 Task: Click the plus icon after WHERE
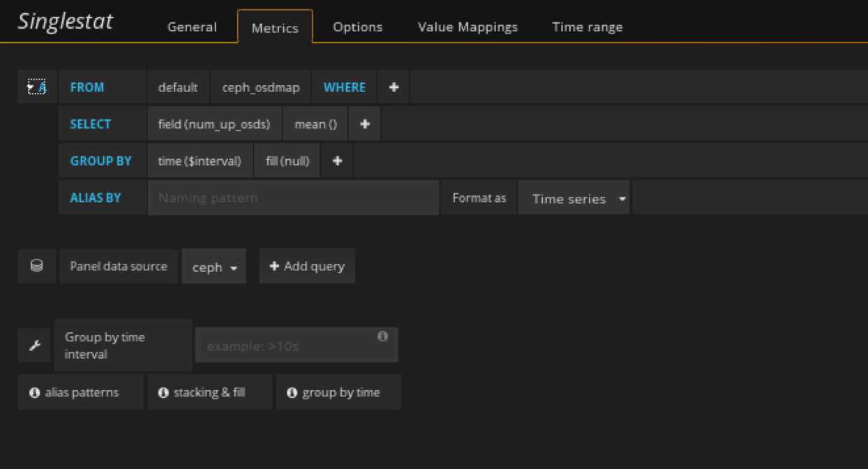394,87
